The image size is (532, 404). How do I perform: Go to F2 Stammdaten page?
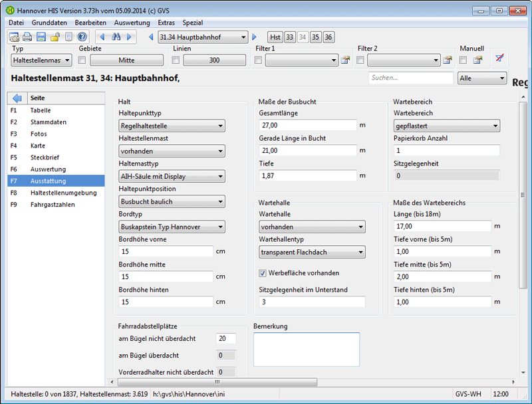[x=56, y=122]
